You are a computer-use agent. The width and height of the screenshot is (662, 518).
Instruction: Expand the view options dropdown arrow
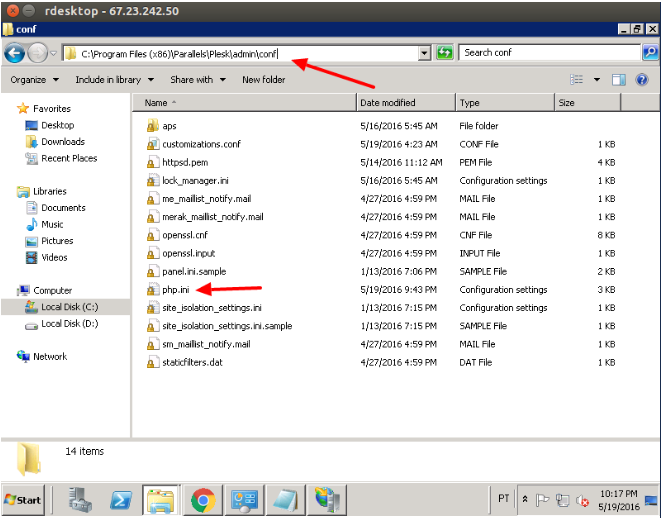[597, 79]
